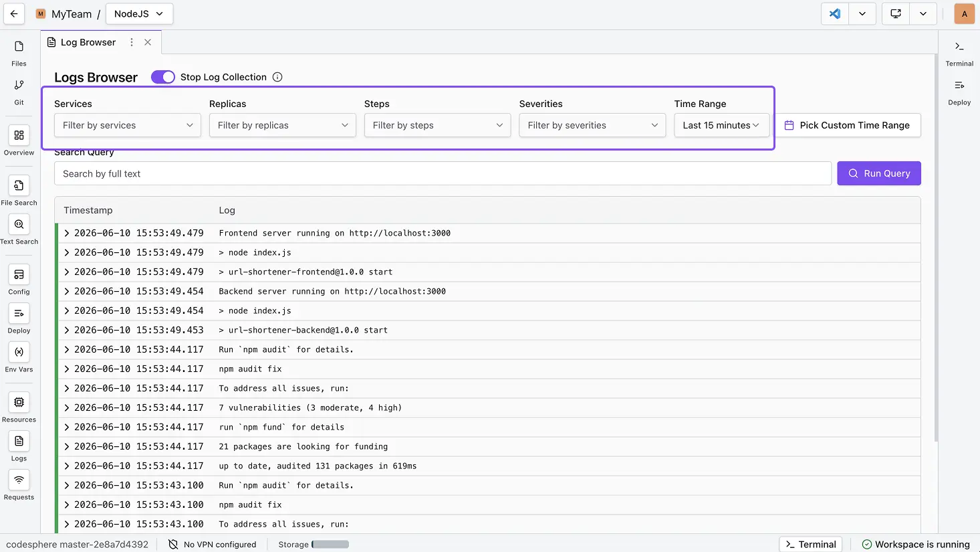Viewport: 980px width, 552px height.
Task: Open Deploy in the right sidebar
Action: (x=959, y=92)
